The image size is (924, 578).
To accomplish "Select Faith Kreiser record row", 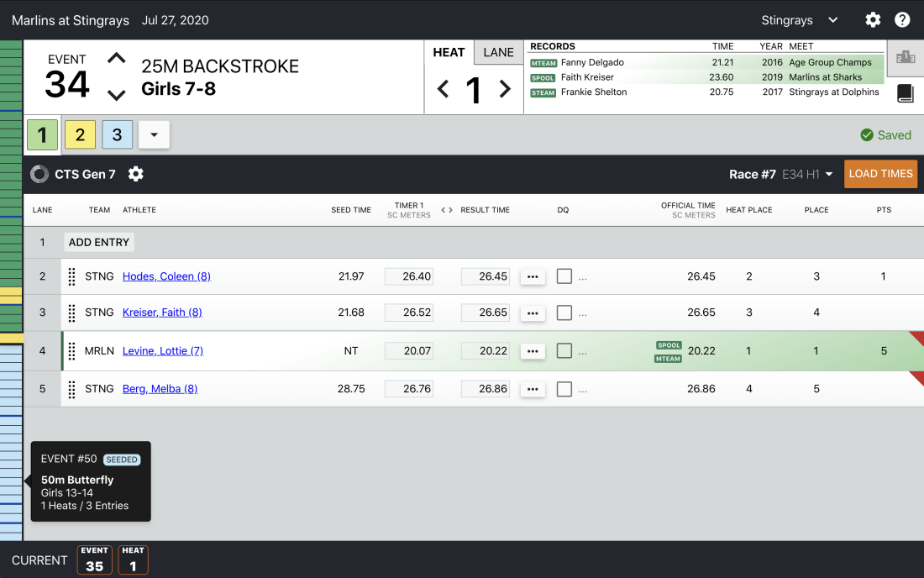I will (x=706, y=77).
